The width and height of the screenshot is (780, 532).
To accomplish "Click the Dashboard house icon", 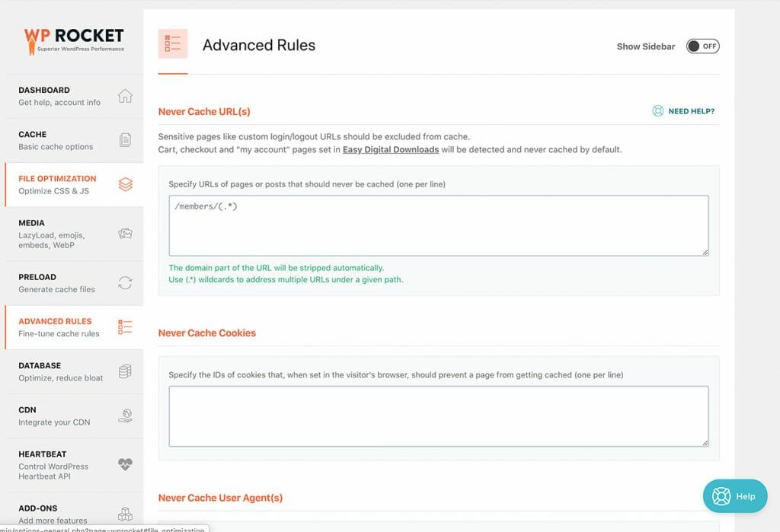I will [125, 95].
